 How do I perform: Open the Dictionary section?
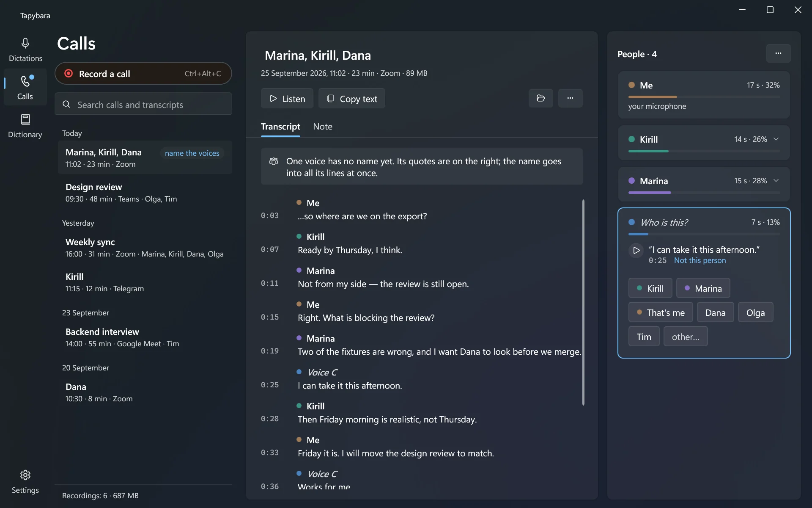(x=25, y=126)
